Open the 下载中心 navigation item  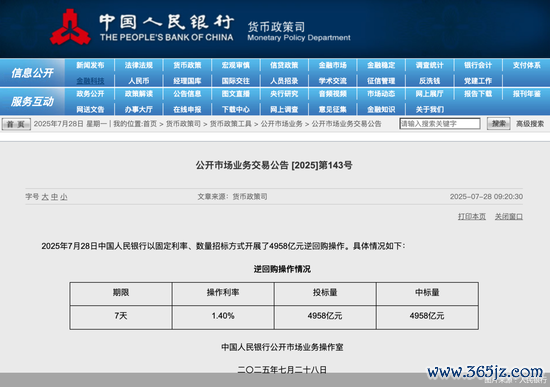point(235,109)
